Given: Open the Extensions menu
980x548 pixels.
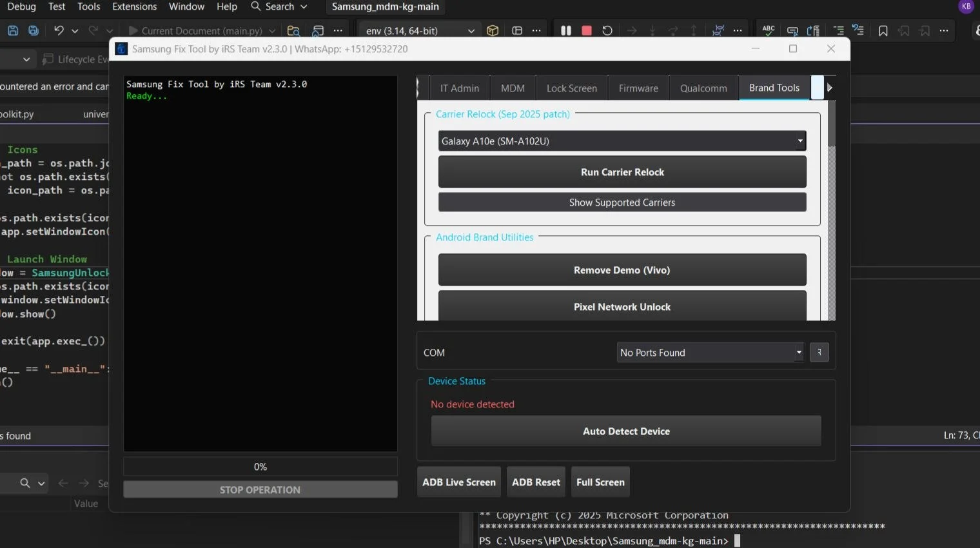Looking at the screenshot, I should 134,6.
